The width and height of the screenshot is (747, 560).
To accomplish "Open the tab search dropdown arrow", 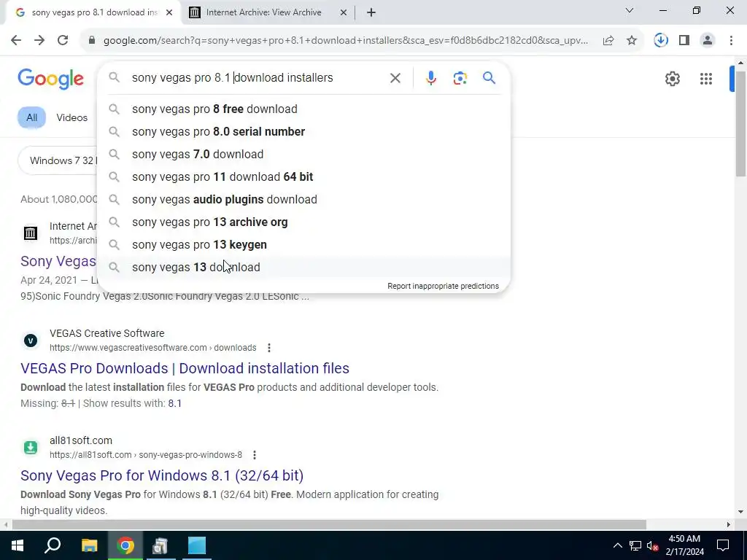I will coord(630,10).
